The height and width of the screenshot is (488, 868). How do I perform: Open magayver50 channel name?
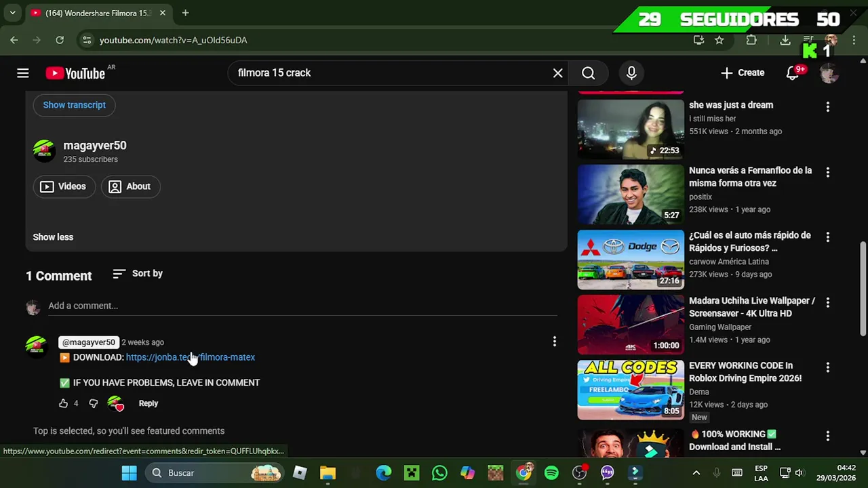point(95,145)
